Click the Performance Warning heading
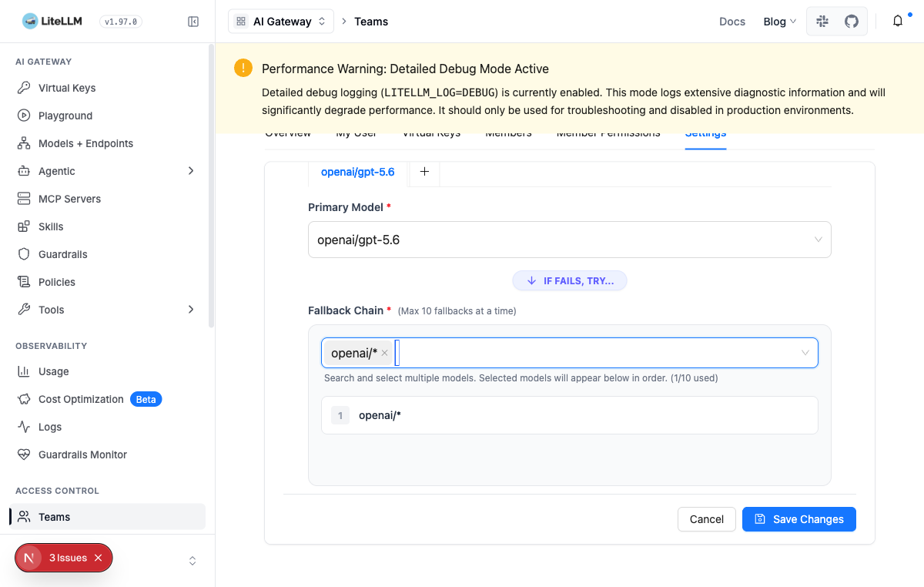The height and width of the screenshot is (587, 924). pyautogui.click(x=405, y=69)
